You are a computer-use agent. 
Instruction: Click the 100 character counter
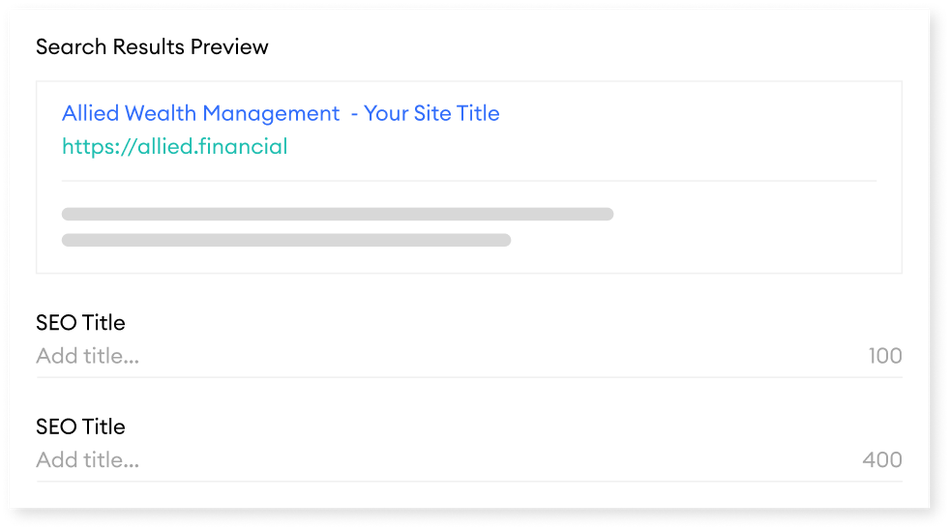pos(885,356)
